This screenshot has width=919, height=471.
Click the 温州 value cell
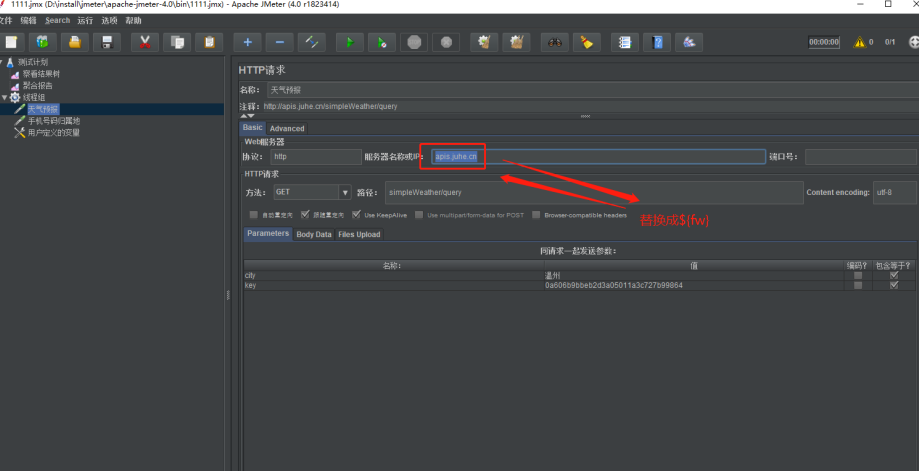tap(694, 275)
